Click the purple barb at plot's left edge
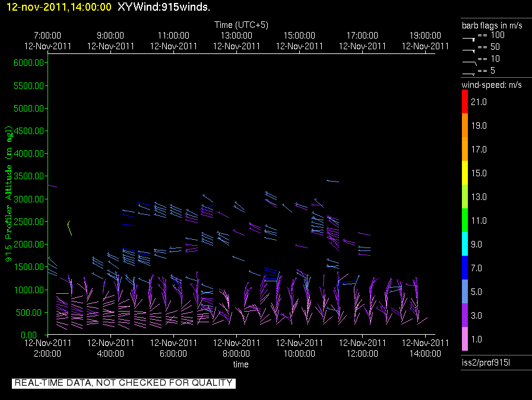Screen dimensions: 532x400 tap(53, 186)
